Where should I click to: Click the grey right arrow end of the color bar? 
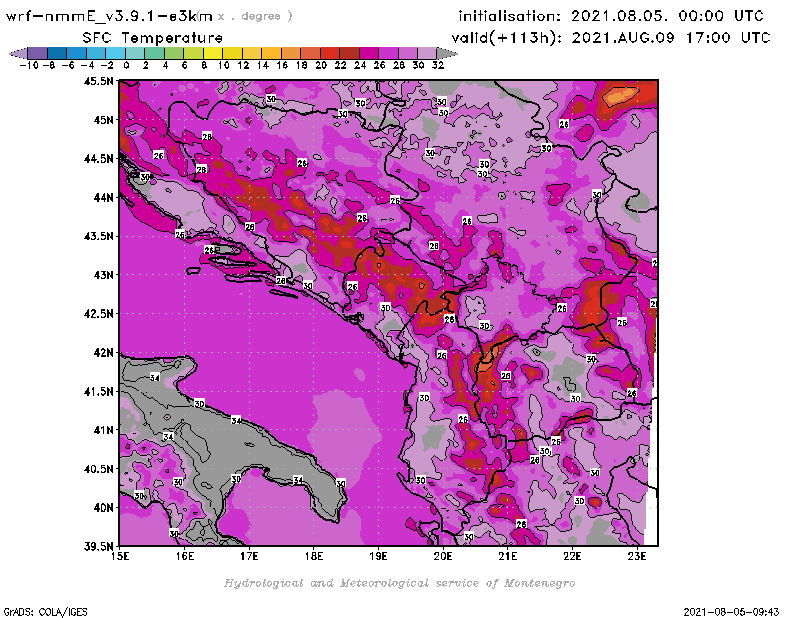coord(447,53)
